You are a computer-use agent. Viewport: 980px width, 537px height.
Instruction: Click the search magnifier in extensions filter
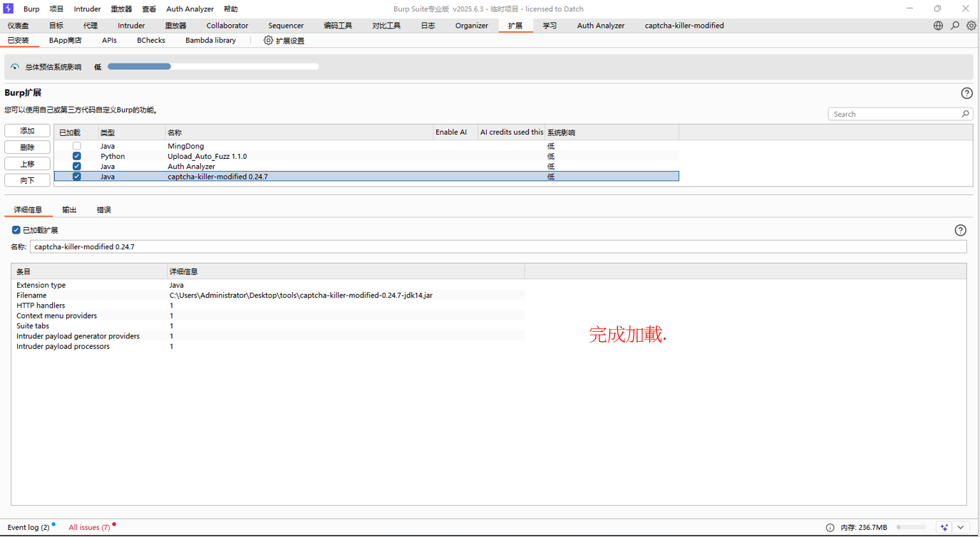[965, 114]
